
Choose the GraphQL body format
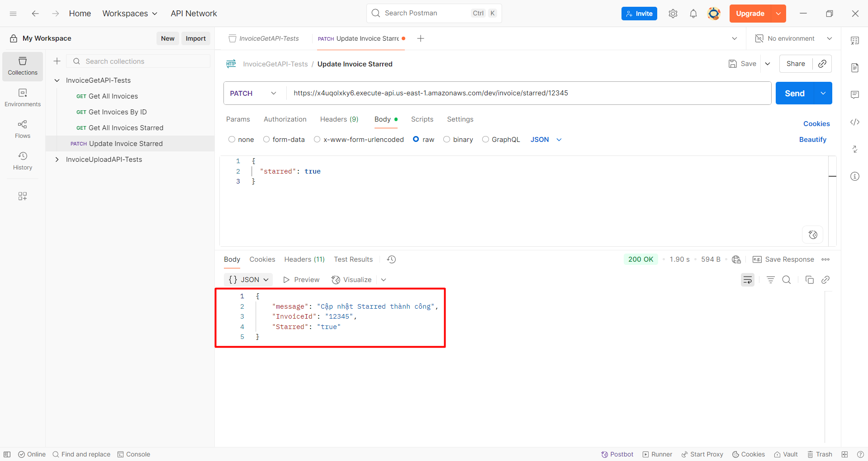click(486, 139)
